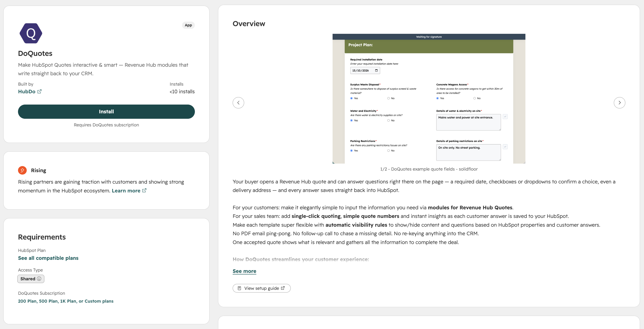The image size is (644, 329).
Task: Open the HubDo builder link
Action: click(x=27, y=92)
